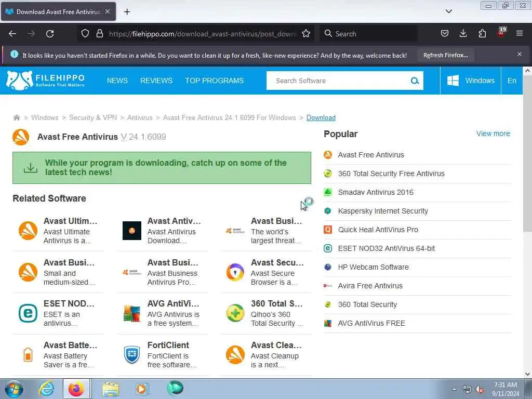
Task: Click the page vertical scrollbar thumb
Action: coord(527,154)
